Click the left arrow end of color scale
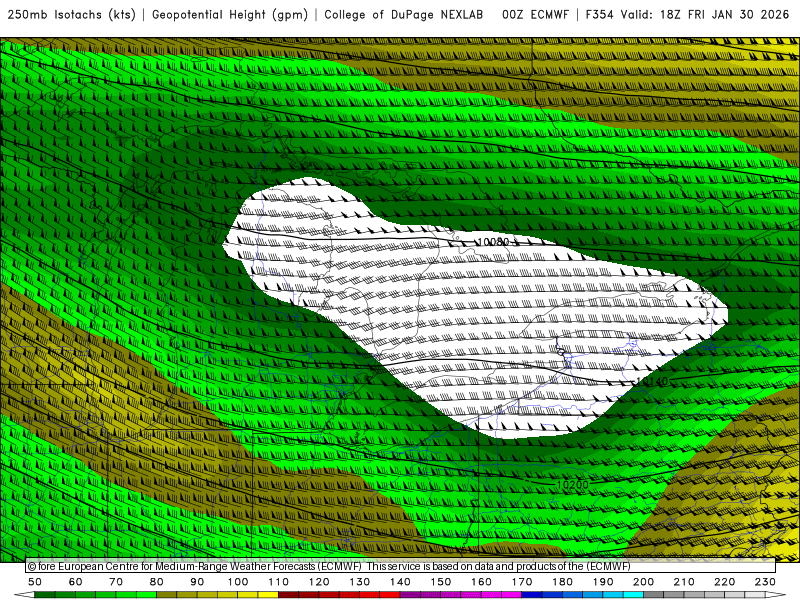 coord(24,594)
